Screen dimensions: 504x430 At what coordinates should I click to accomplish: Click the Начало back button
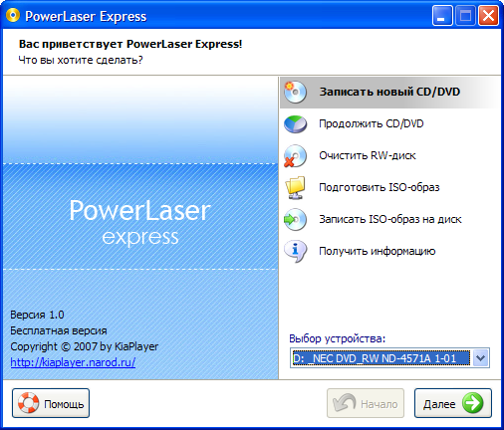[366, 403]
